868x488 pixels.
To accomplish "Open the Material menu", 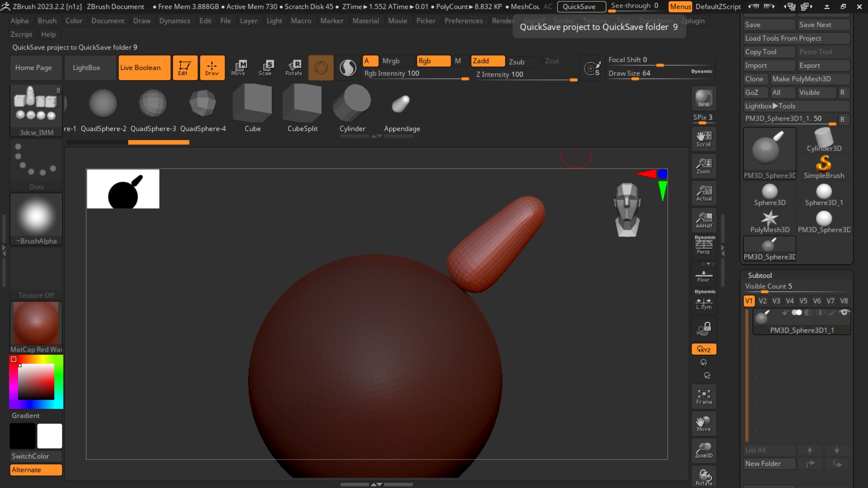I will [365, 21].
